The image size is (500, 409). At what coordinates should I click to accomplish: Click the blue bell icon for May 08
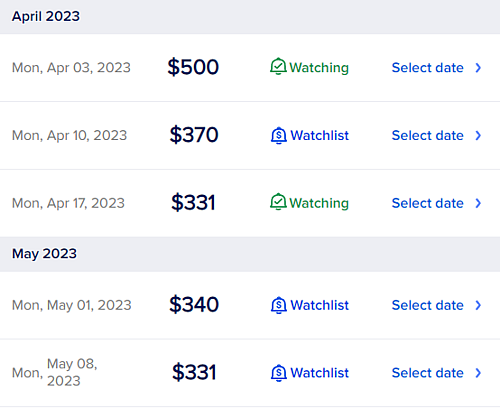[279, 373]
